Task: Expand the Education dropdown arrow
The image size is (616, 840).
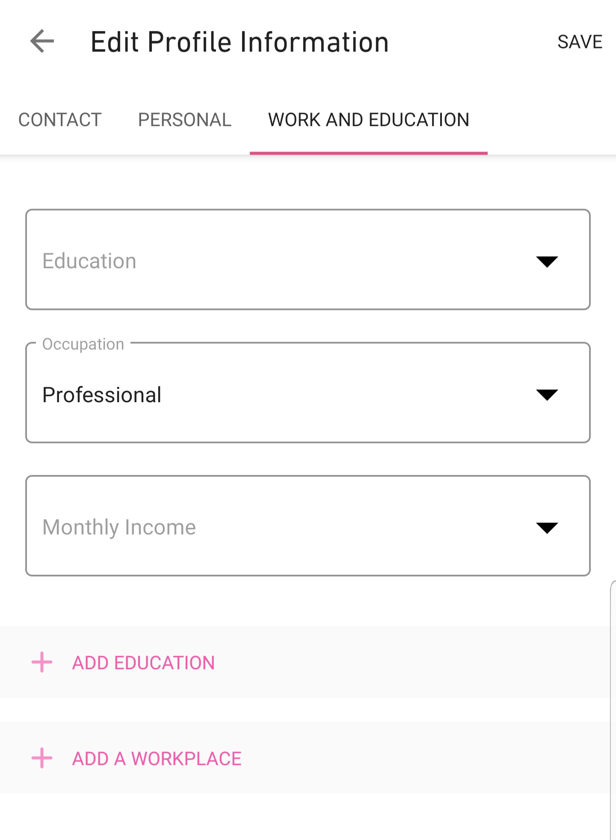Action: tap(547, 261)
